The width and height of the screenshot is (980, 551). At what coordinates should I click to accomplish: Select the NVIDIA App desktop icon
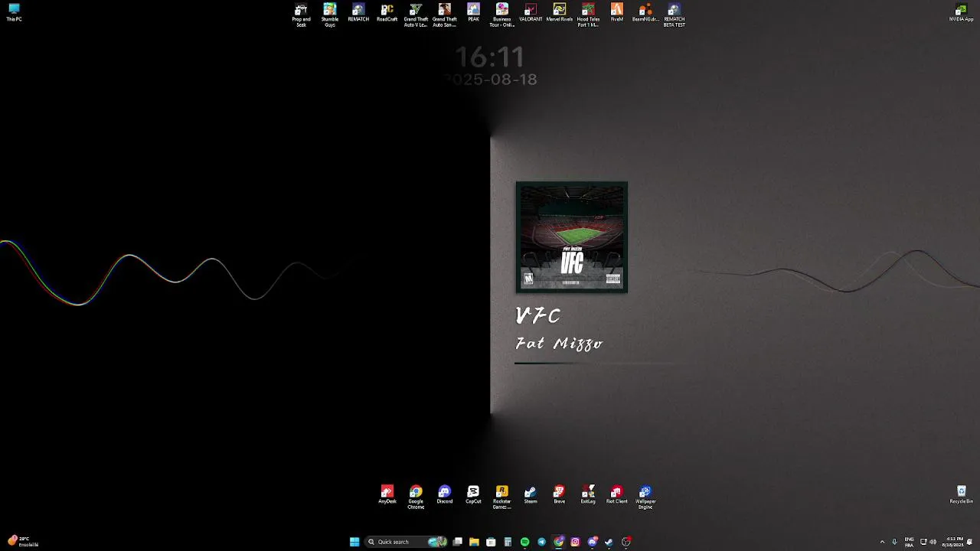[961, 13]
